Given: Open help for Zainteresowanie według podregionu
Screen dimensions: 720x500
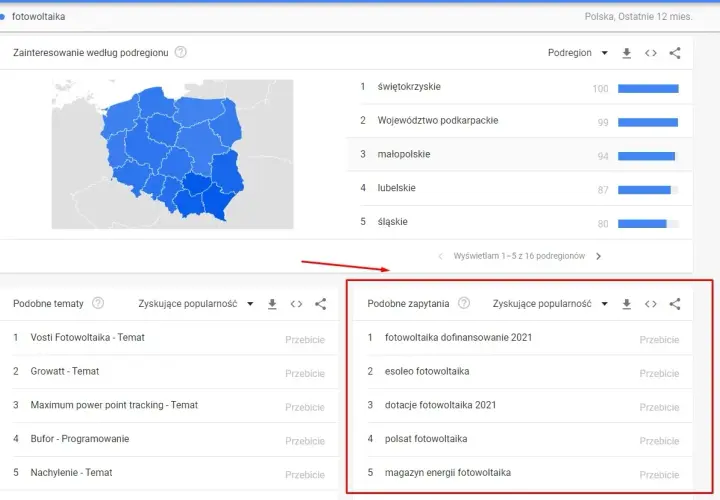Looking at the screenshot, I should [x=181, y=52].
